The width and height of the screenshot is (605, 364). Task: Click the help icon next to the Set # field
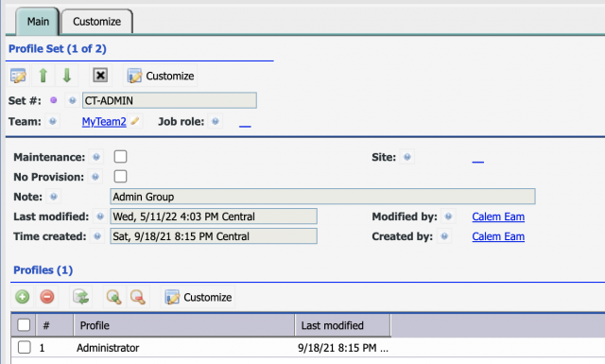click(x=72, y=100)
